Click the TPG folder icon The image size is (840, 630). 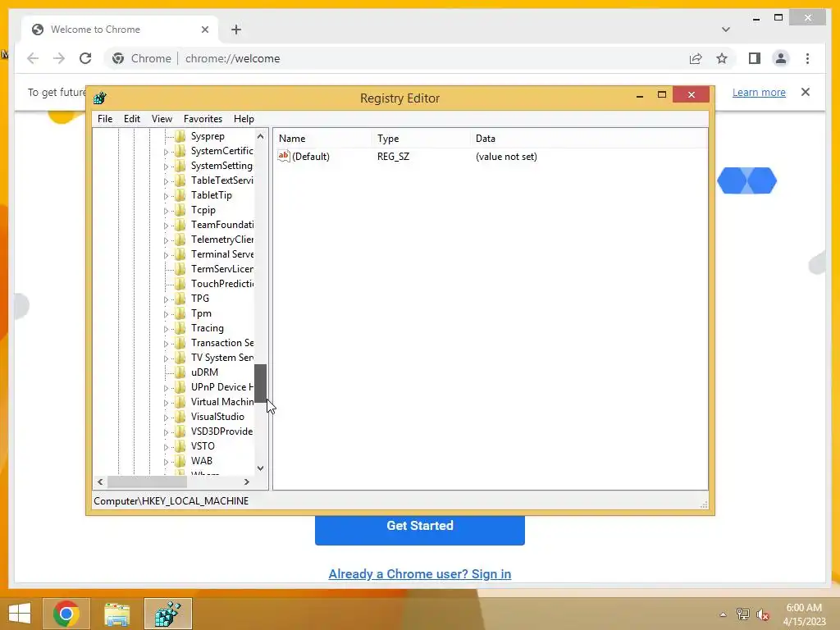(180, 299)
